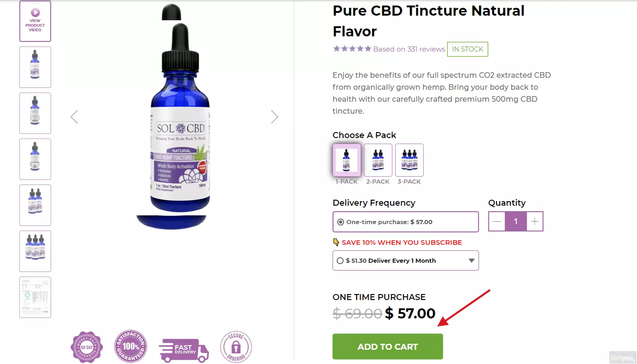Screen dimensions: 637x364
Task: Select the $51.30 Deliver Every 1 Month radio
Action: (340, 260)
